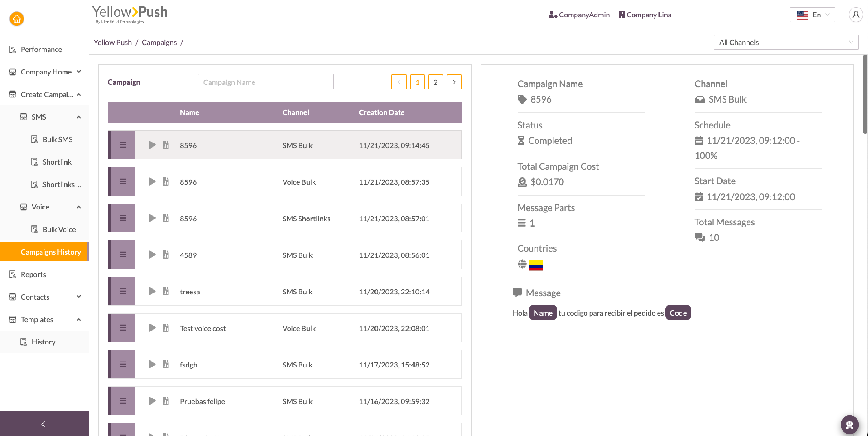Click hamburger menu on Test voice cost row

point(123,328)
